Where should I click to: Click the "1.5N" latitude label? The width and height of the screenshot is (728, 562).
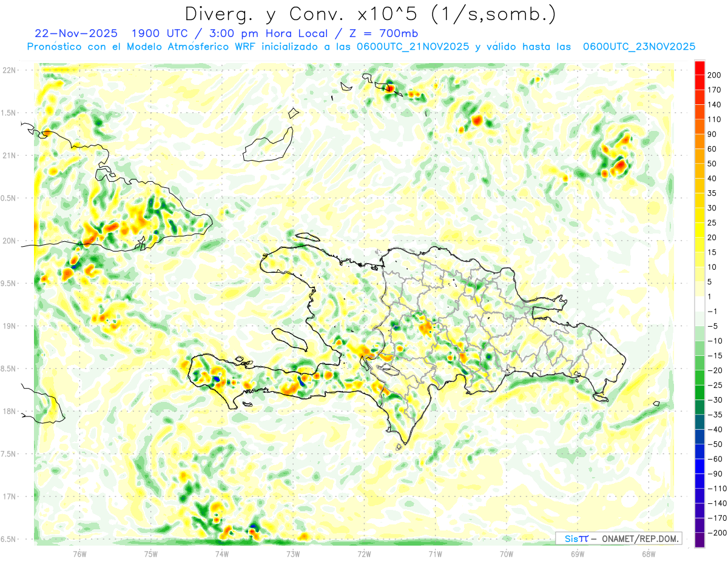[9, 113]
